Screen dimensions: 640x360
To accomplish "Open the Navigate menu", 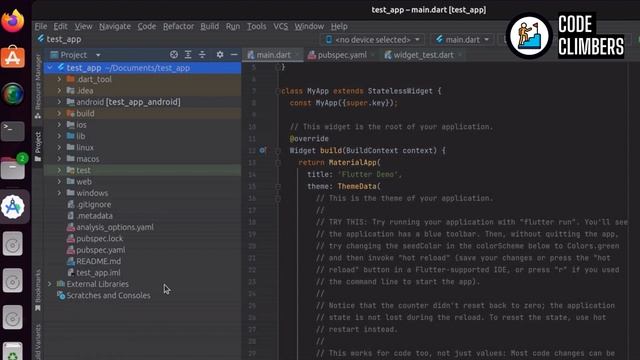I will 115,26.
